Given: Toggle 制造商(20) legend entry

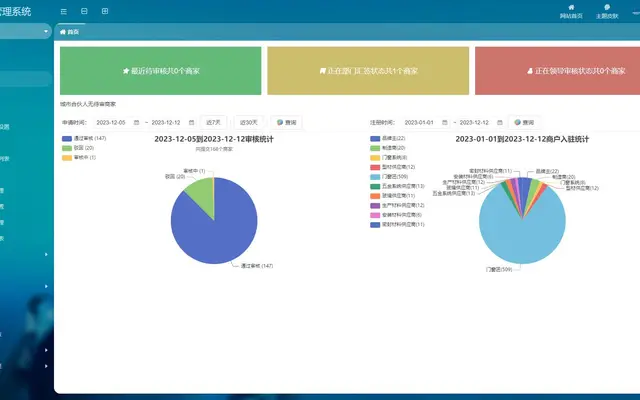Looking at the screenshot, I should coord(388,148).
